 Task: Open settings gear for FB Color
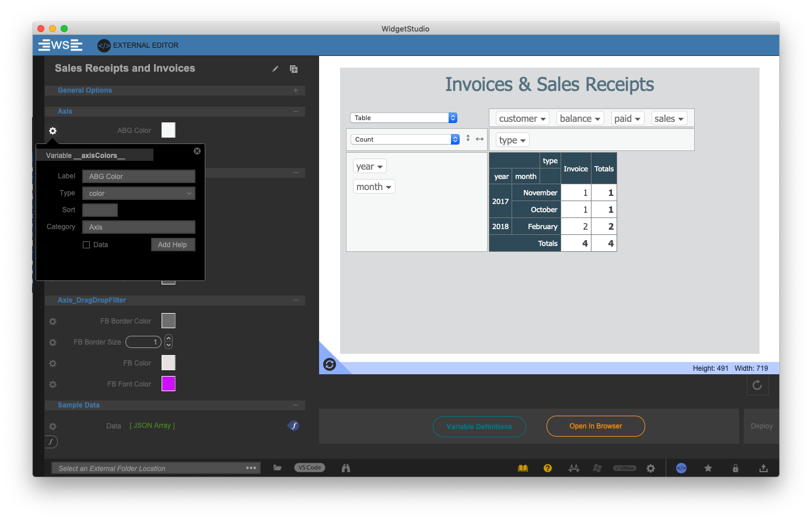pos(53,363)
